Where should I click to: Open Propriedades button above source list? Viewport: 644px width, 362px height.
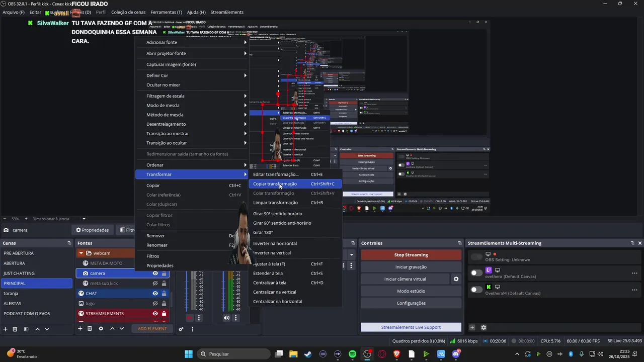pyautogui.click(x=93, y=230)
